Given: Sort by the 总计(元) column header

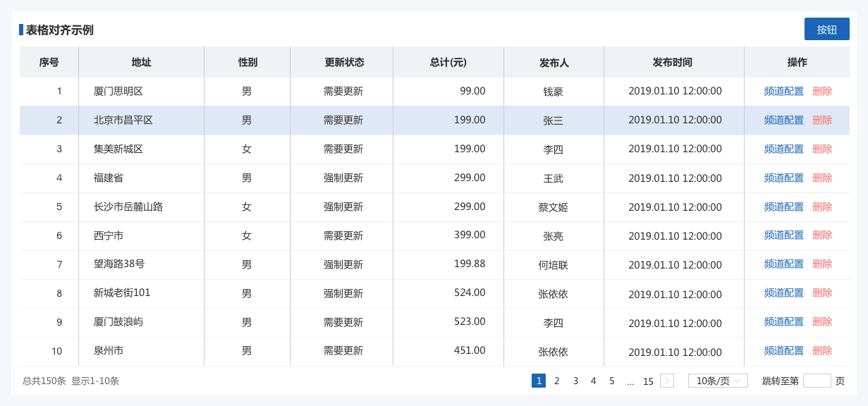Looking at the screenshot, I should click(448, 62).
